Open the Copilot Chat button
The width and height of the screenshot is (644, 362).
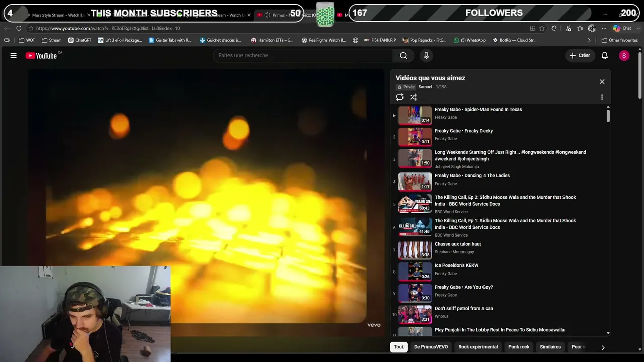[622, 28]
